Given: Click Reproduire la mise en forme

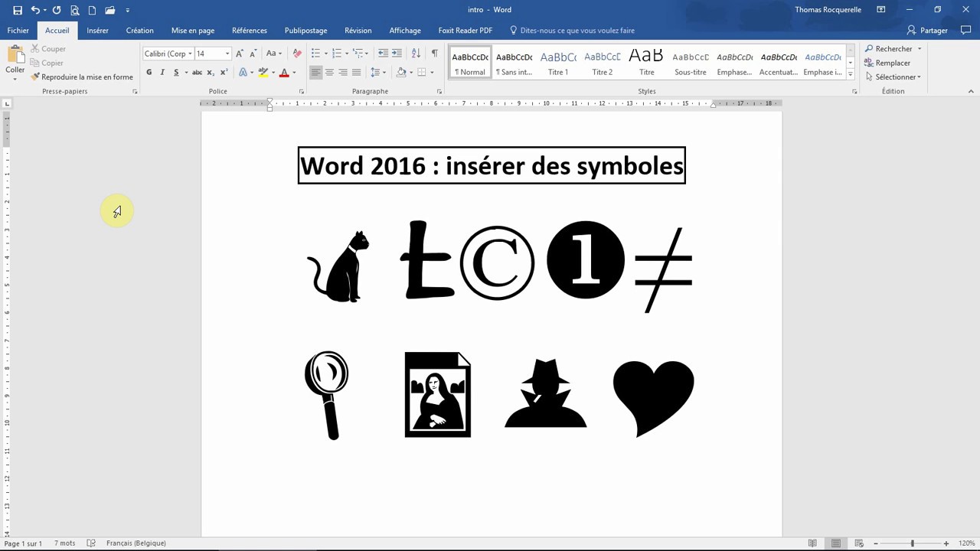Looking at the screenshot, I should click(x=82, y=77).
